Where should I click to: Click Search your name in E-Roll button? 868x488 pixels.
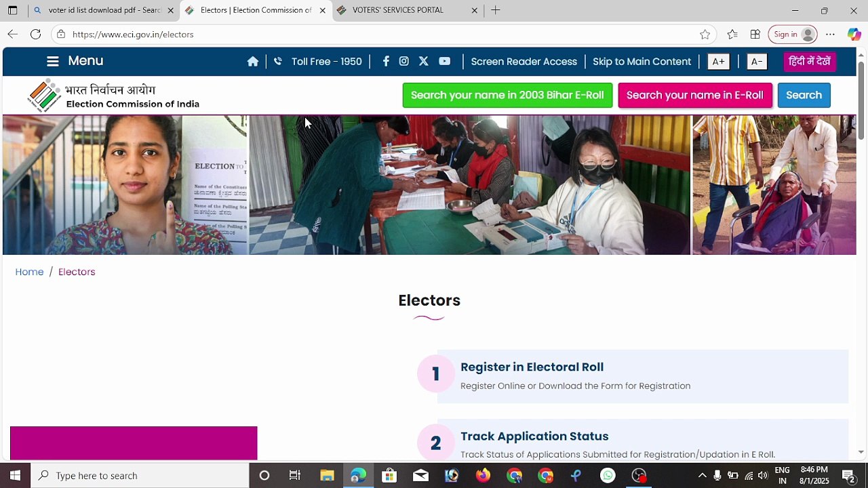(x=695, y=96)
